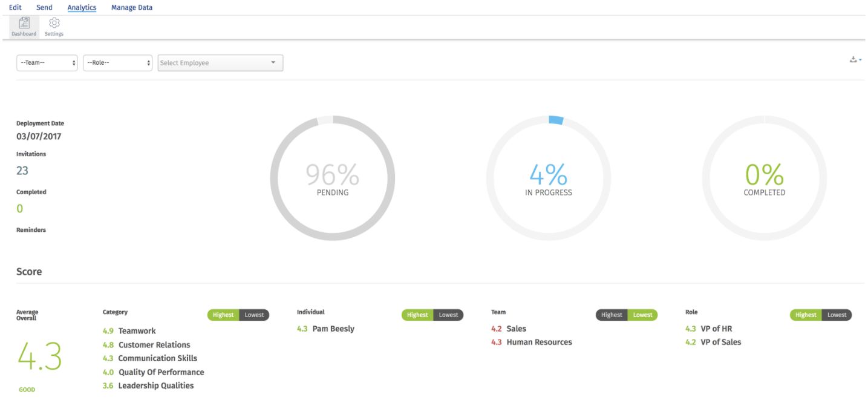The image size is (868, 403).
Task: Click the average overall score 4.3
Action: pos(39,356)
